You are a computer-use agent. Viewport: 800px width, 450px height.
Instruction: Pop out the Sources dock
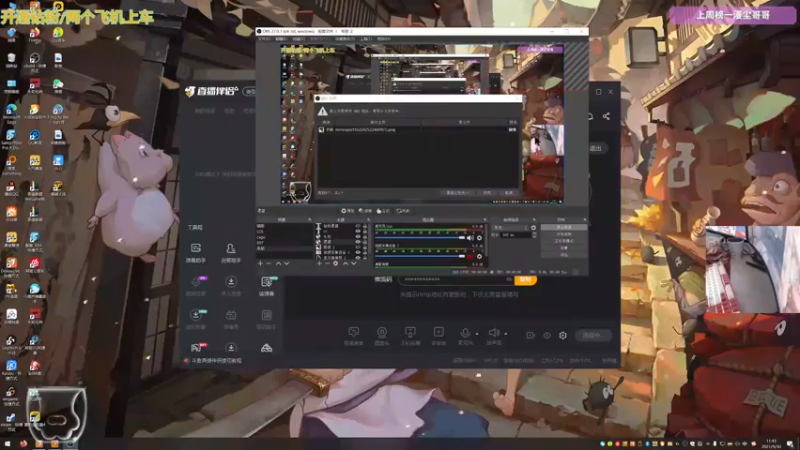click(x=368, y=219)
